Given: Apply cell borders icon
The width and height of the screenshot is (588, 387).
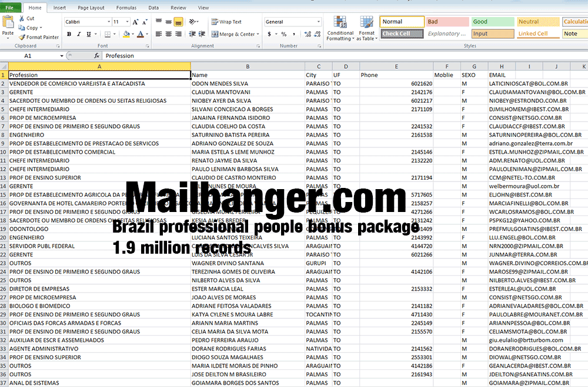Looking at the screenshot, I should click(107, 34).
